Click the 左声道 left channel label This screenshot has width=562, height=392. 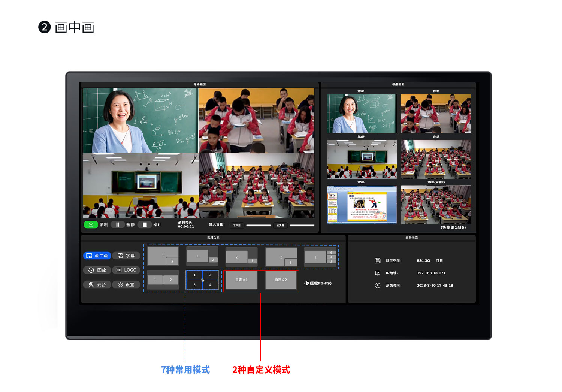(237, 226)
